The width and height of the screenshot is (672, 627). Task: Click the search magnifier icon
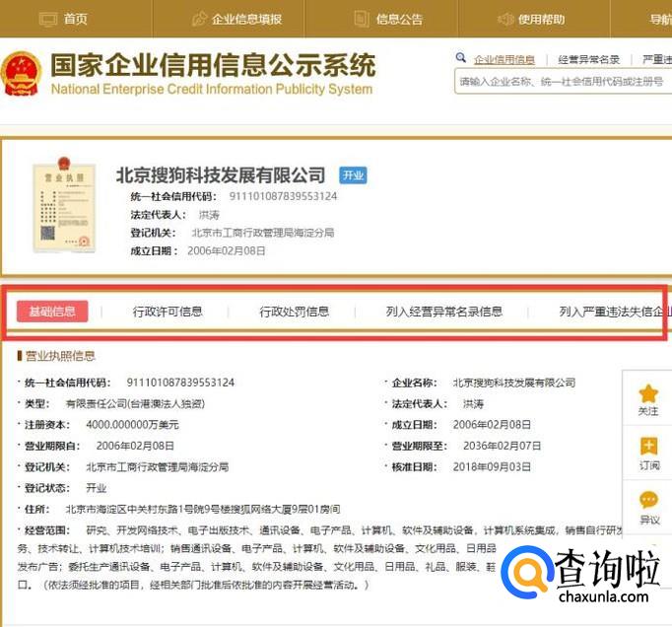(x=461, y=57)
